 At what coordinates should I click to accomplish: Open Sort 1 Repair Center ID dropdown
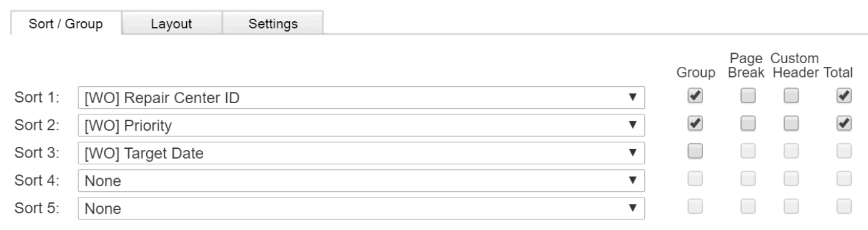click(x=361, y=97)
